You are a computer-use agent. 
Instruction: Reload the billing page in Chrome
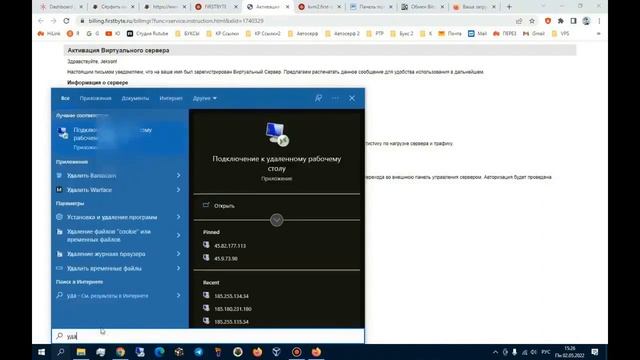pos(66,21)
